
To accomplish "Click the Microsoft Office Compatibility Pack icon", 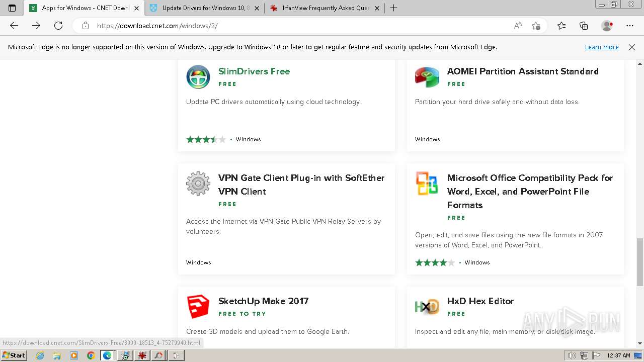I will 427,184.
